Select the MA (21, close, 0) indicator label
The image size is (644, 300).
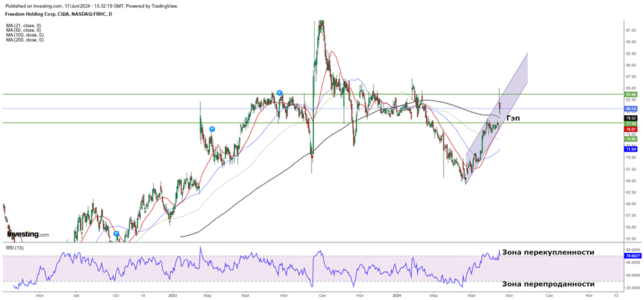click(x=23, y=26)
